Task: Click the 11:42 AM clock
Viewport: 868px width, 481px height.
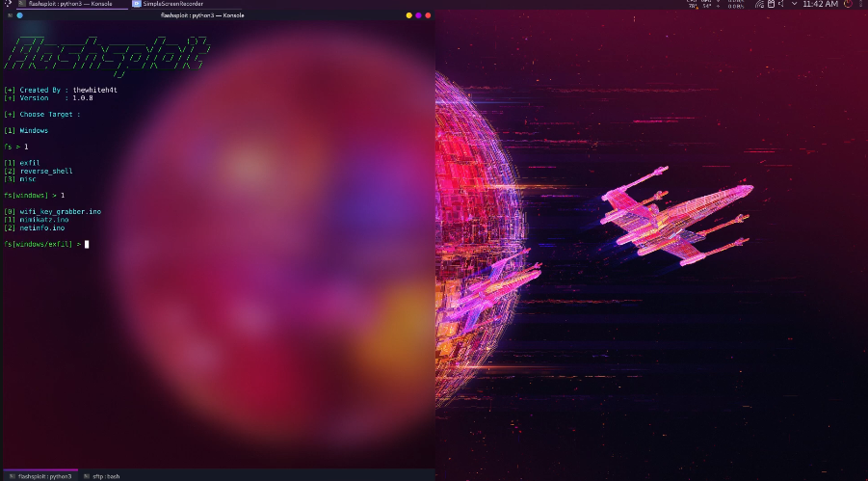Action: (820, 4)
